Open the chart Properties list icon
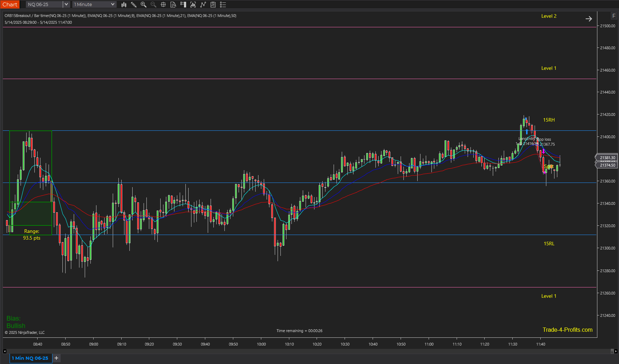The height and width of the screenshot is (364, 619). coord(223,5)
